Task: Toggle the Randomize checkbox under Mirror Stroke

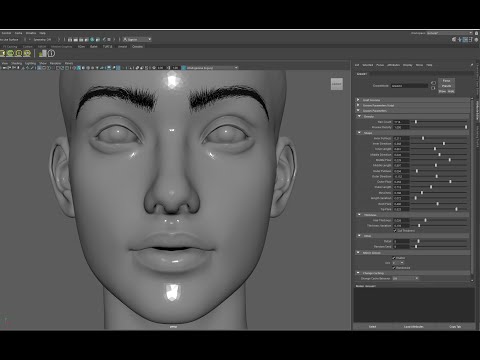Action: pos(394,268)
